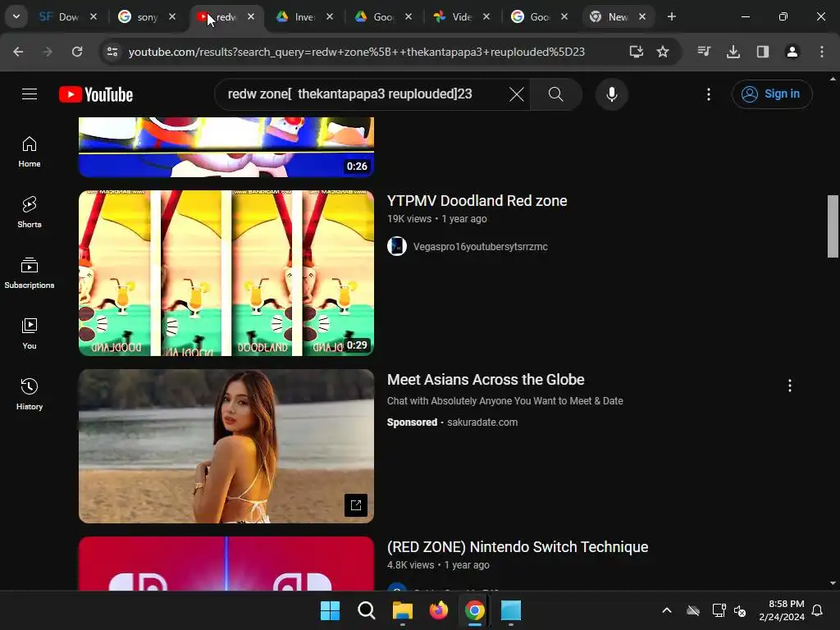
Task: Switch to the sony Google tab
Action: [139, 17]
